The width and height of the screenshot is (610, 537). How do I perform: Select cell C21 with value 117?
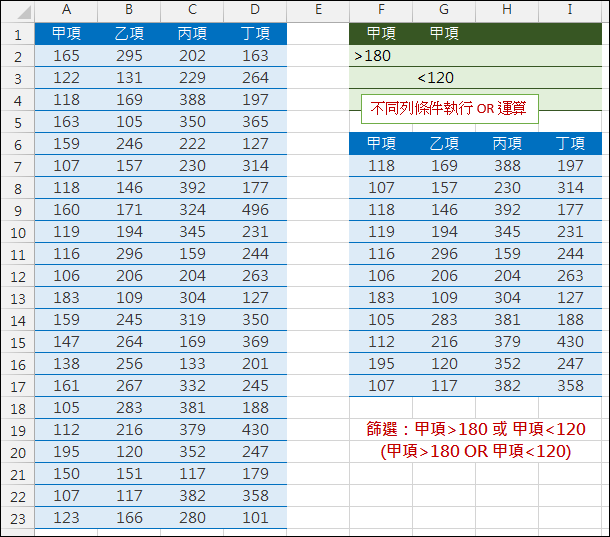pyautogui.click(x=192, y=474)
